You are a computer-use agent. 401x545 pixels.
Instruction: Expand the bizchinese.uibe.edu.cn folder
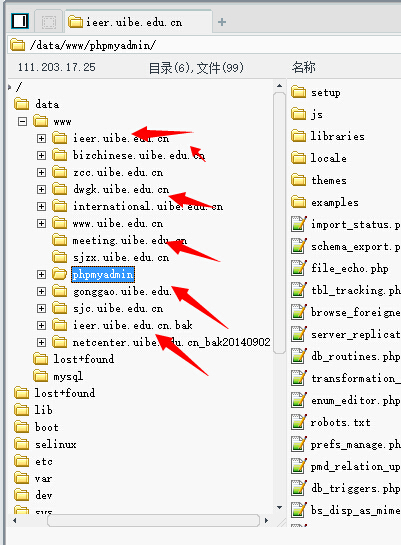41,155
